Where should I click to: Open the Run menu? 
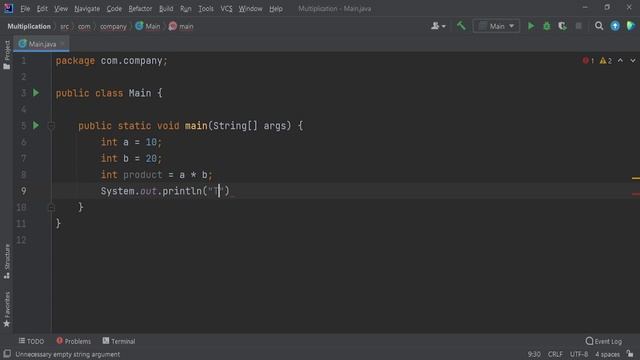(185, 9)
